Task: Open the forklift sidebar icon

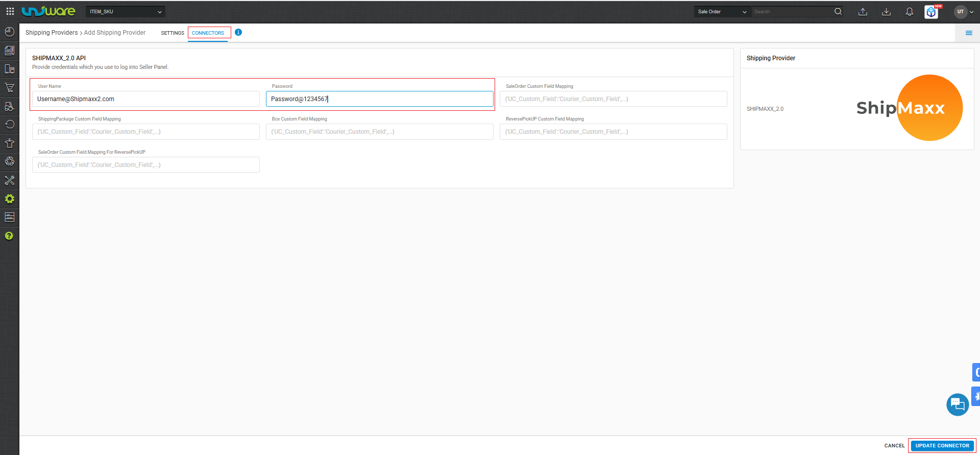Action: (x=9, y=106)
